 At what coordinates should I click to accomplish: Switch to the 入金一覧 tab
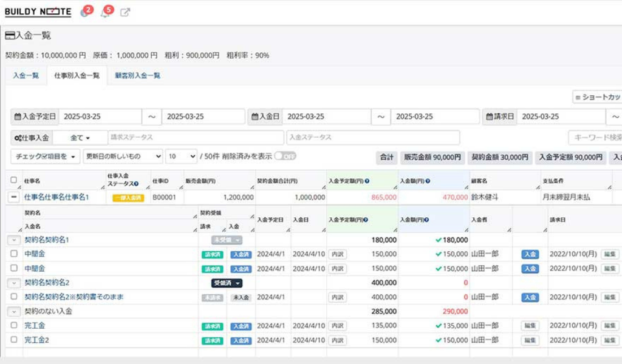click(26, 76)
